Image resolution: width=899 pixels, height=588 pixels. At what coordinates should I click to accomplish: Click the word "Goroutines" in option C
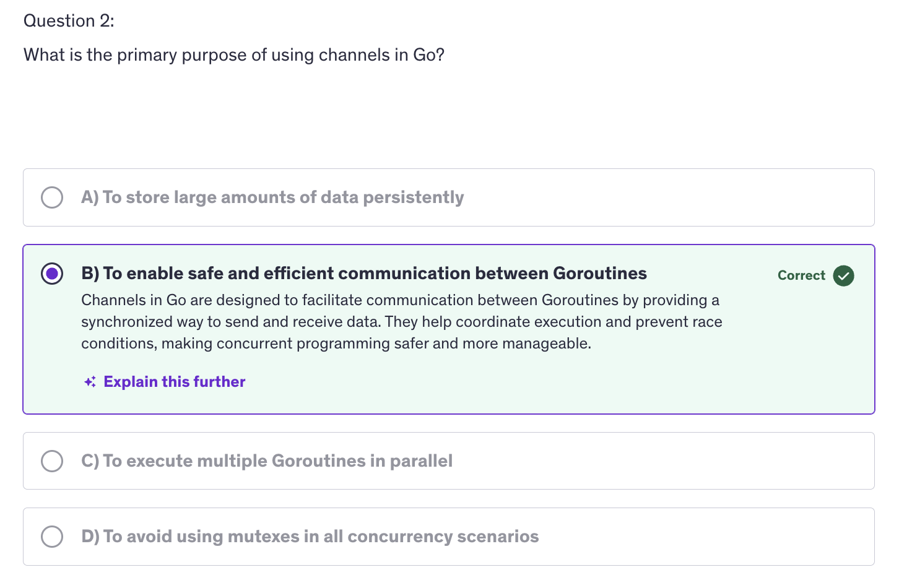pyautogui.click(x=318, y=461)
